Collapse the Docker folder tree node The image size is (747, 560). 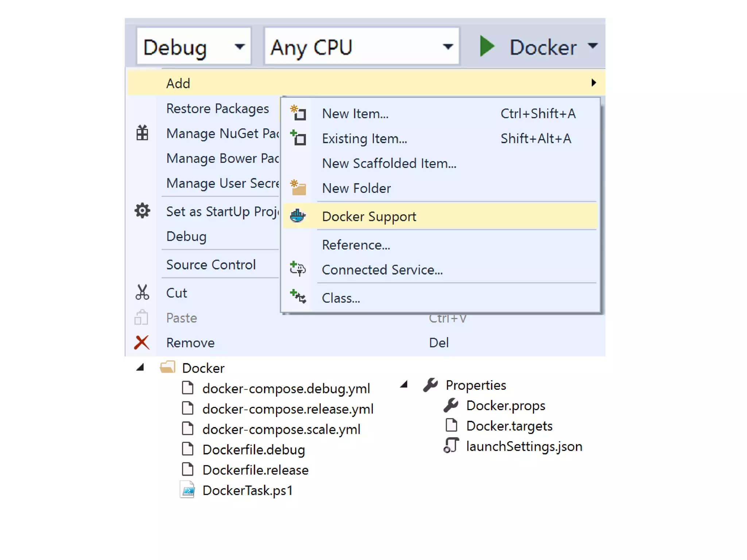tap(140, 367)
